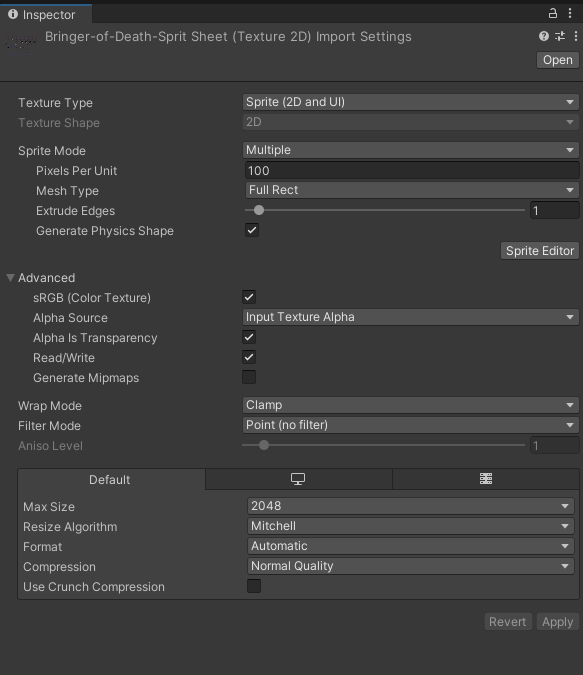Open the Filter Mode dropdown
The height and width of the screenshot is (675, 583).
click(x=410, y=425)
